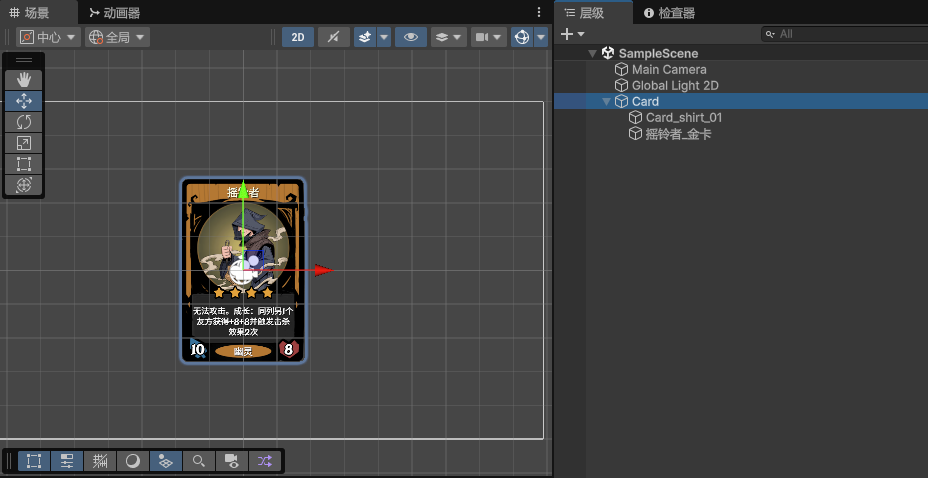928x478 pixels.
Task: Click the green Y-axis gizmo arrow
Action: [243, 190]
